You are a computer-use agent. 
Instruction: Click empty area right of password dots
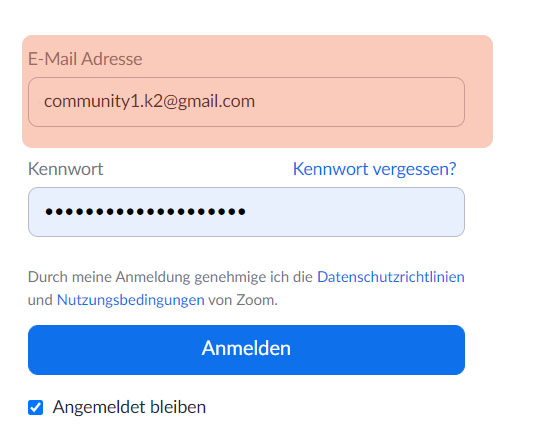[353, 212]
